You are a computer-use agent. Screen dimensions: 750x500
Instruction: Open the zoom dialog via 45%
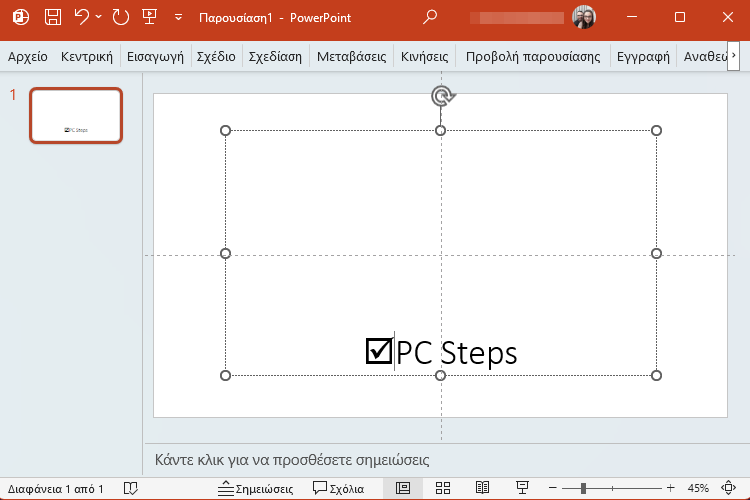tap(698, 488)
